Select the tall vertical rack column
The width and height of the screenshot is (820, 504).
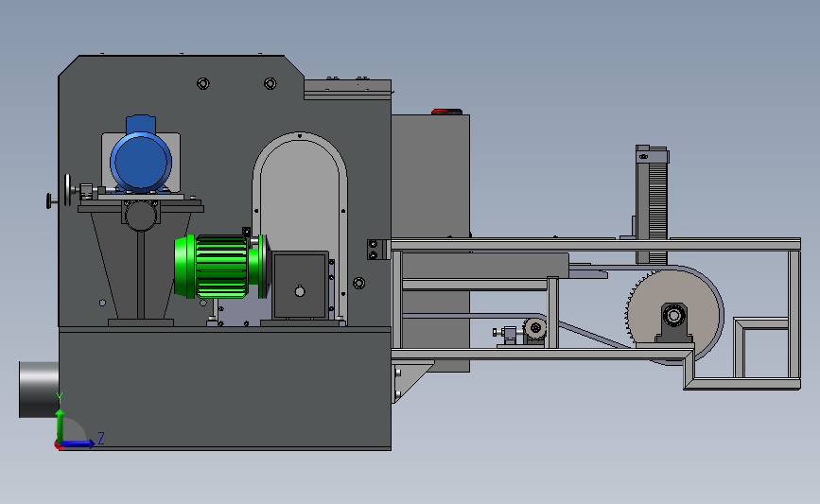[652, 205]
